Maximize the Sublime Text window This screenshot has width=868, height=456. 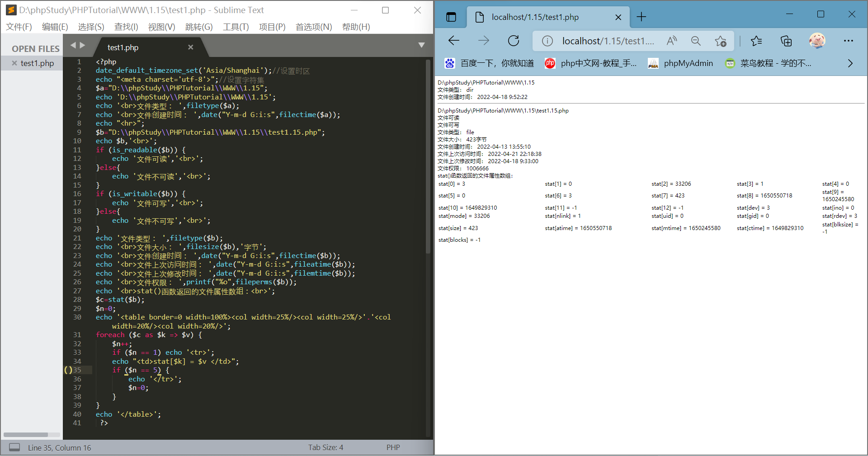(385, 10)
